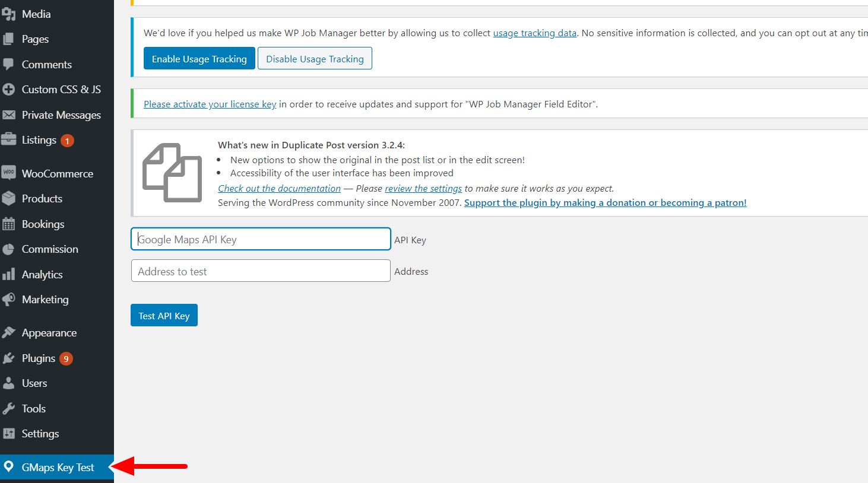Click Disable Usage Tracking button
This screenshot has height=483, width=868.
[315, 59]
